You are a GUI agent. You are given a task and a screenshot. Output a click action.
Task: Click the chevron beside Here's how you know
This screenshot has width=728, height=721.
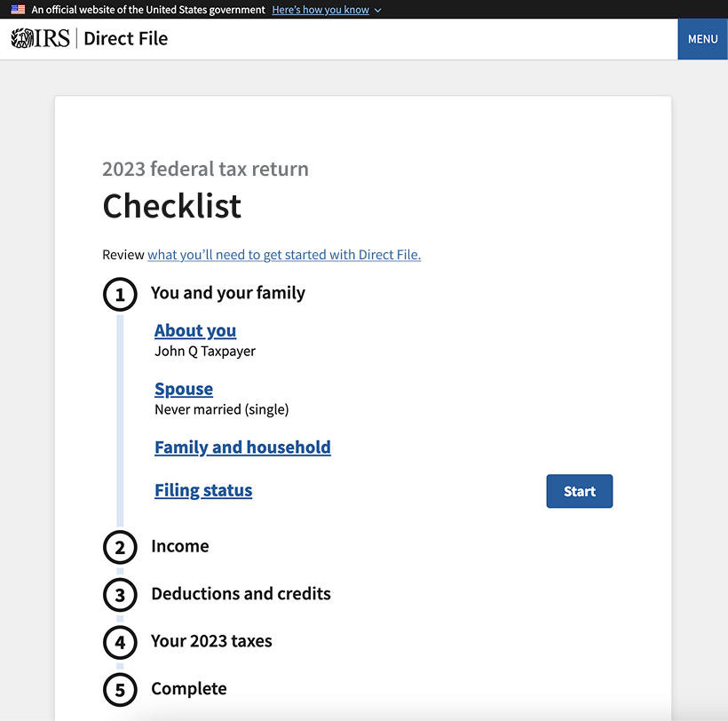(x=377, y=10)
